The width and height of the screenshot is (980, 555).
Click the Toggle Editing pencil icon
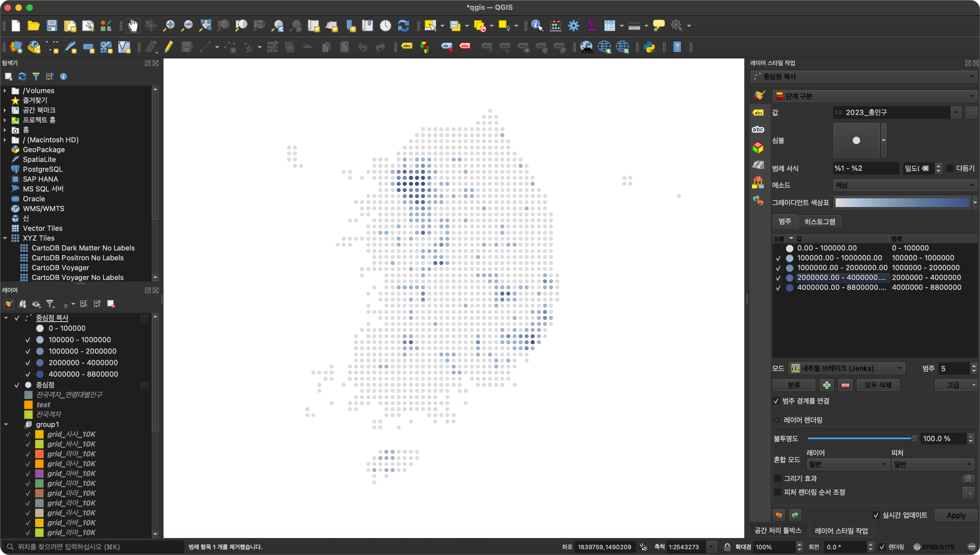click(169, 47)
